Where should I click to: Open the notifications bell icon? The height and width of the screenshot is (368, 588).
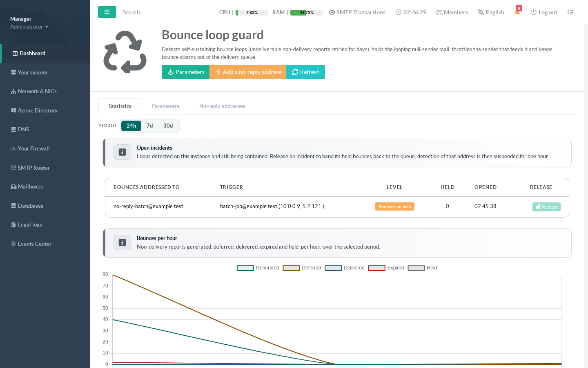point(517,12)
